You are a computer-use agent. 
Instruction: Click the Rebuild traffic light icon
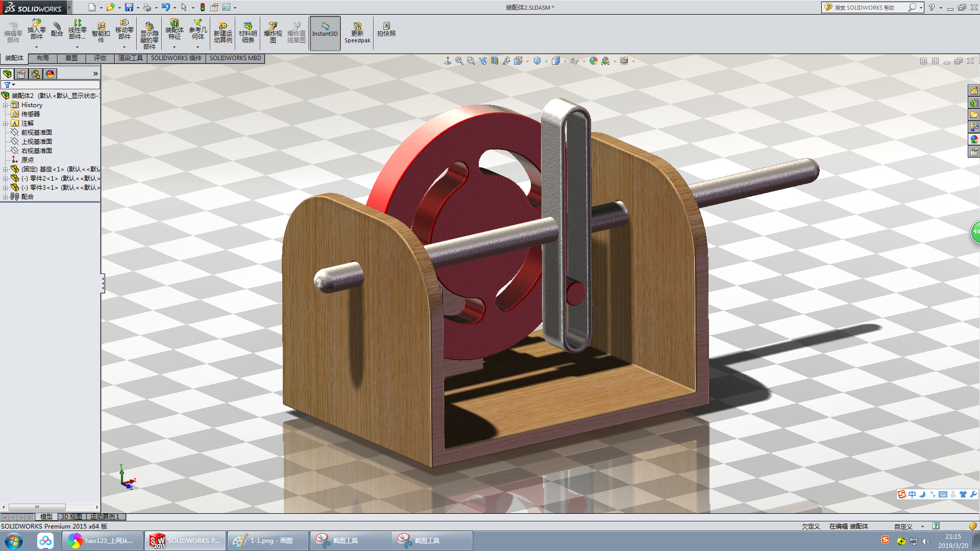point(202,7)
